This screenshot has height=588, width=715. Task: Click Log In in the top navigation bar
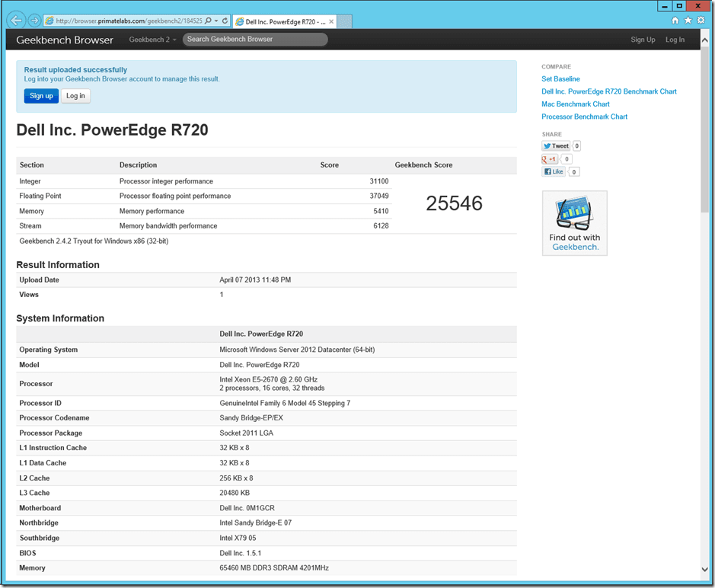pos(675,40)
